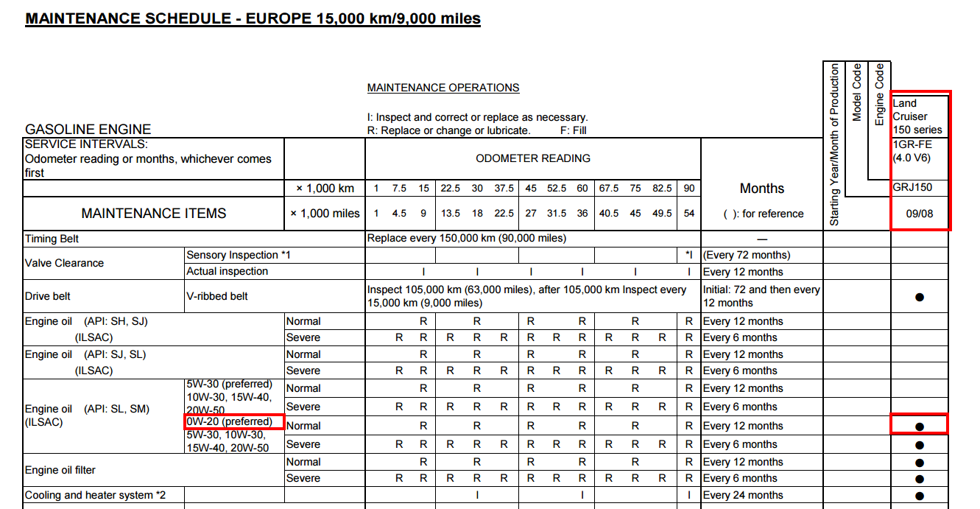The width and height of the screenshot is (980, 509).
Task: Select the "× 1,000 miles" row label
Action: click(325, 214)
